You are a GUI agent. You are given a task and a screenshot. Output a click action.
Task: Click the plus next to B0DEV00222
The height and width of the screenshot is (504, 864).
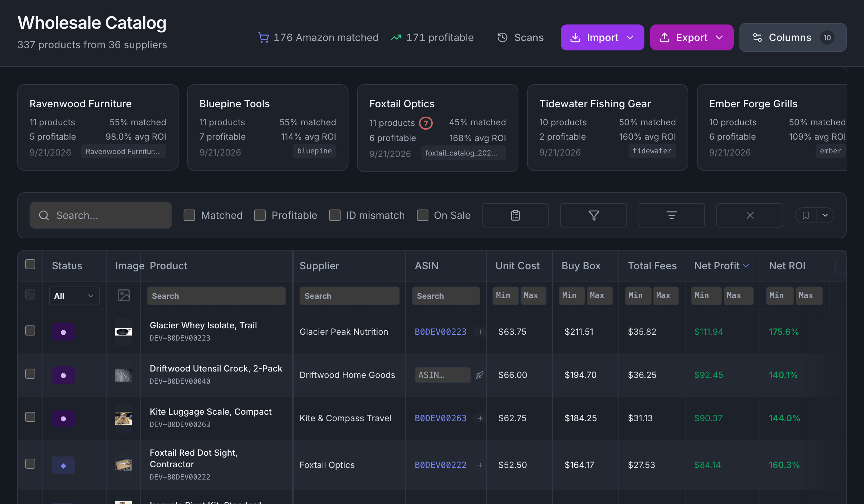coord(480,465)
